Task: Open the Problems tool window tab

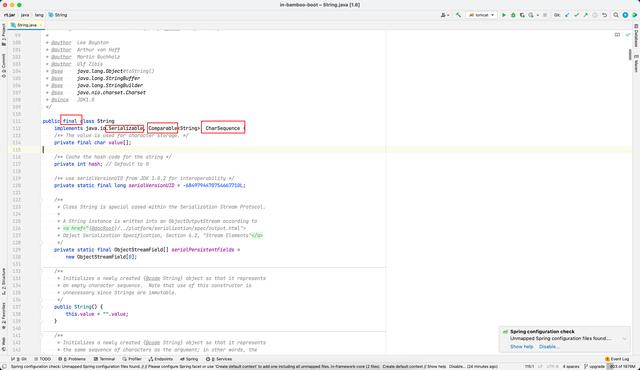Action: (x=72, y=359)
